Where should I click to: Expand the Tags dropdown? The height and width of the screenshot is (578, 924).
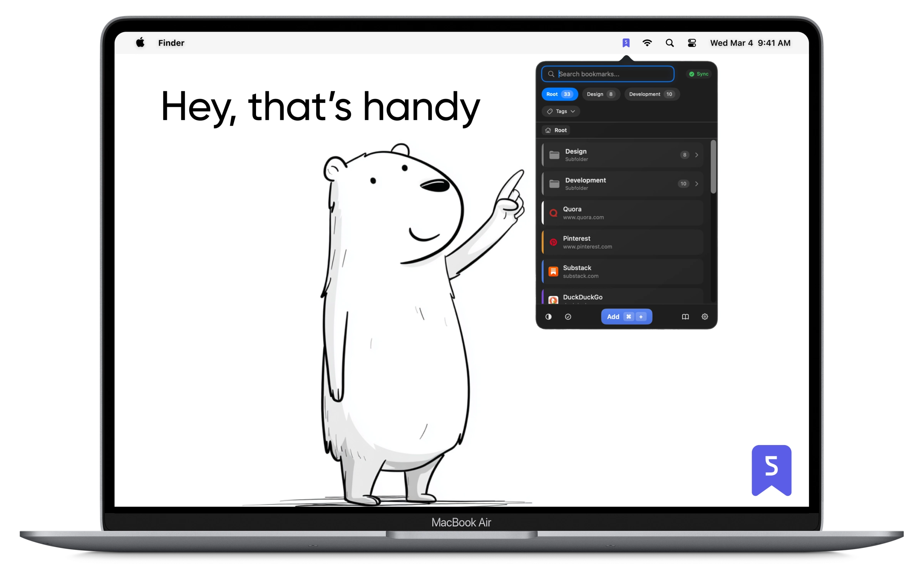[561, 111]
